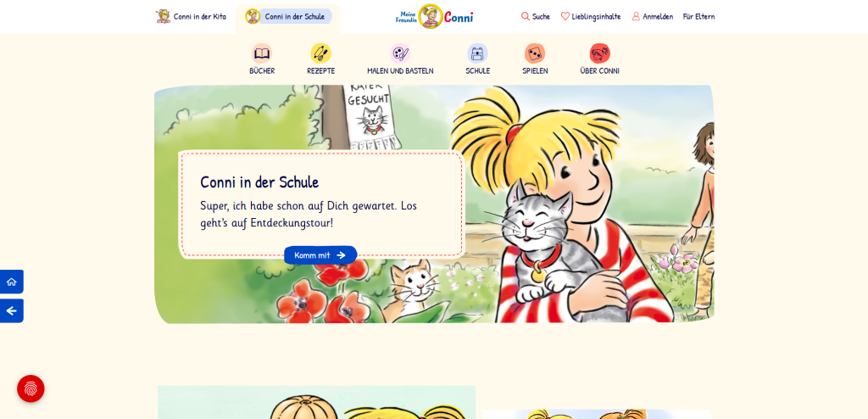Open the Schule backpack icon

click(x=477, y=53)
